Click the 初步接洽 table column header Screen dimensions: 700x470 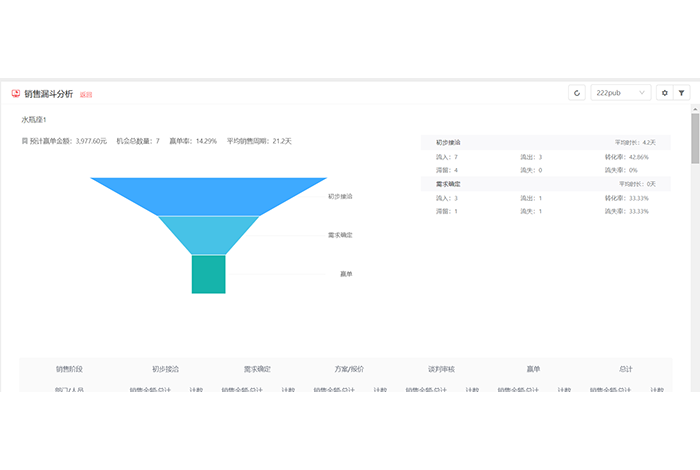[x=165, y=369]
